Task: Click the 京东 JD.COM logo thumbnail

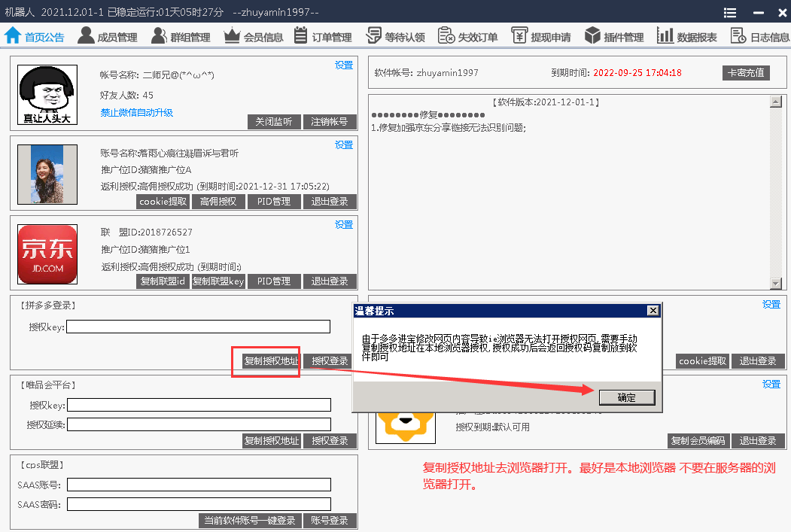Action: pyautogui.click(x=47, y=254)
